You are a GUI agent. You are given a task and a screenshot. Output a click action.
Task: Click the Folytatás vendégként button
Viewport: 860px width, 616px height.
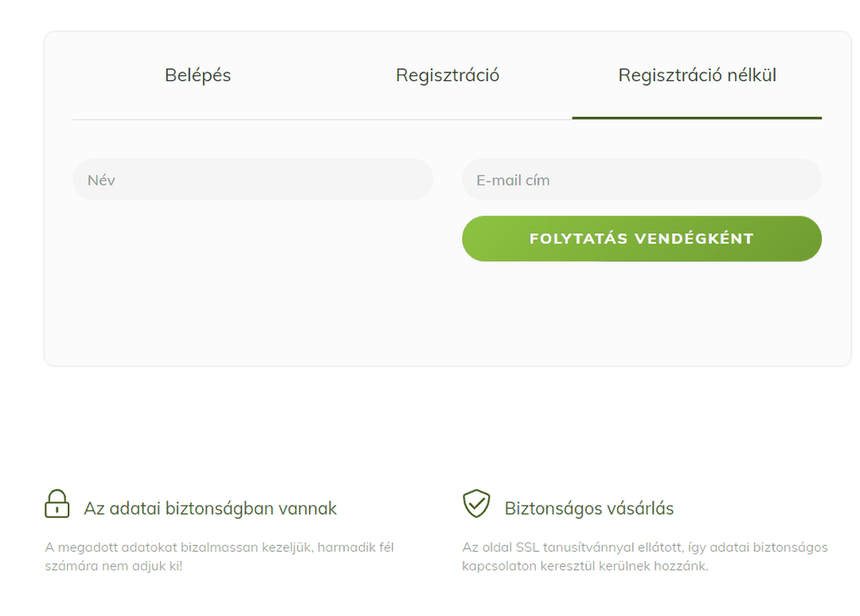(642, 239)
